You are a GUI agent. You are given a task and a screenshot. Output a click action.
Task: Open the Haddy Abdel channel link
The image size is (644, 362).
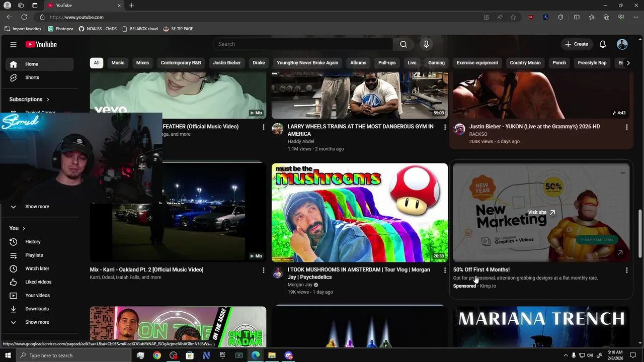point(301,142)
